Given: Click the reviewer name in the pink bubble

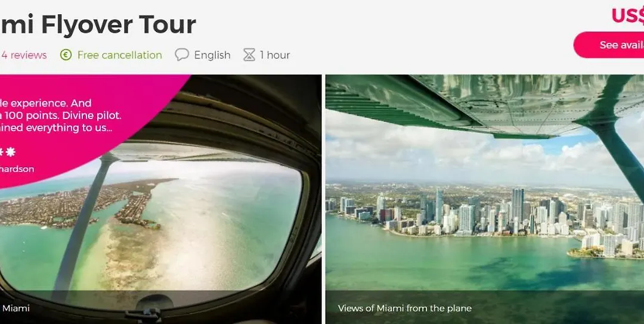Looking at the screenshot, I should pyautogui.click(x=17, y=169).
